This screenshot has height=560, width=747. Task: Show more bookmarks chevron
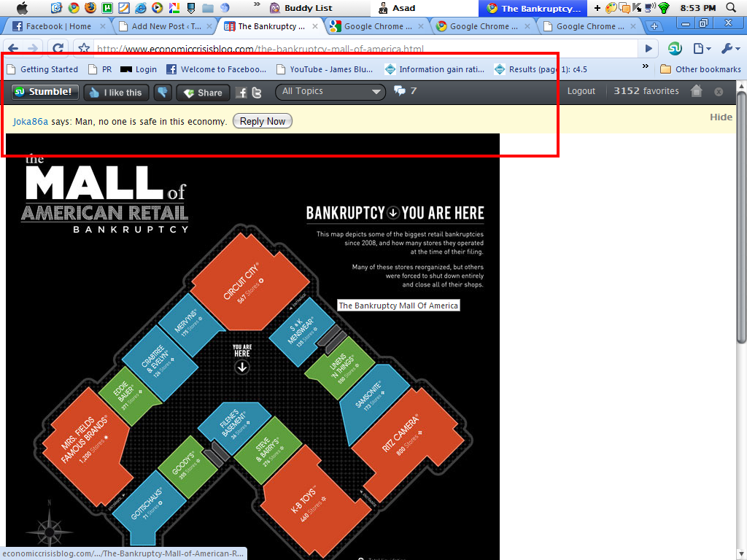pos(646,66)
